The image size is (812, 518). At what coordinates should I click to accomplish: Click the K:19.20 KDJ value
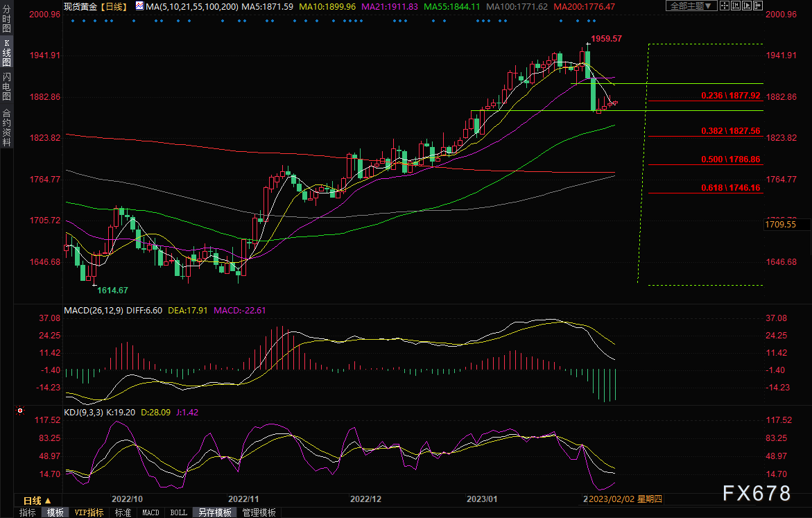point(121,413)
